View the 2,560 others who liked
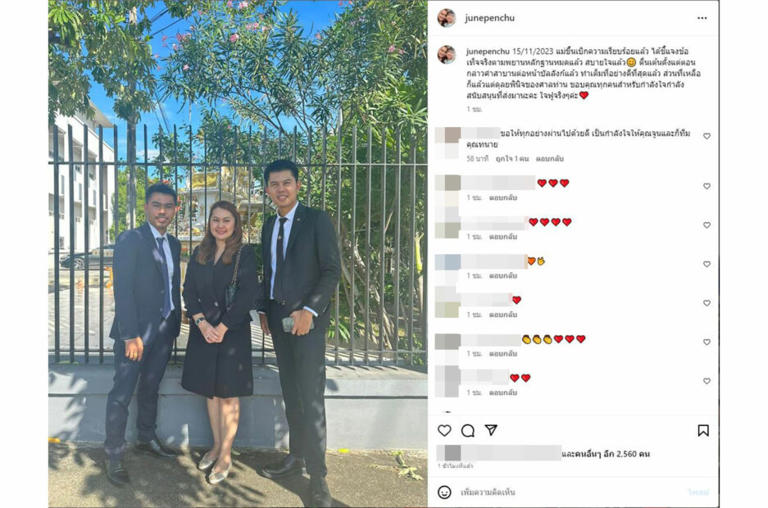This screenshot has width=768, height=508. click(606, 454)
